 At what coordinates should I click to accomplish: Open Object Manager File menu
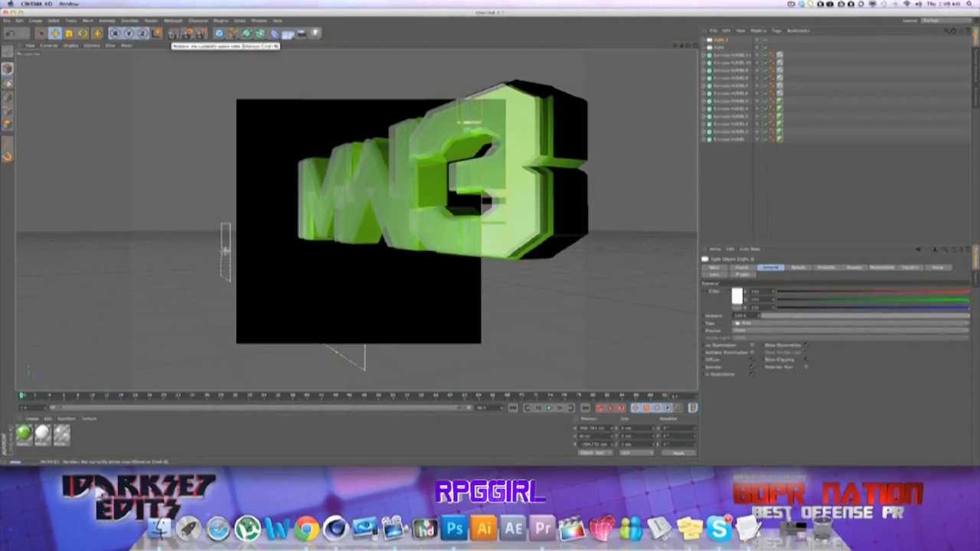pos(714,31)
